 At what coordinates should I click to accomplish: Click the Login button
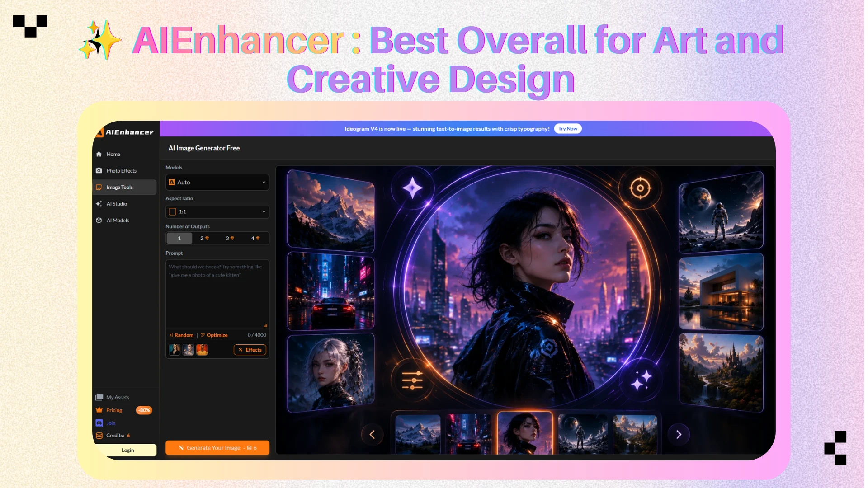click(x=127, y=450)
